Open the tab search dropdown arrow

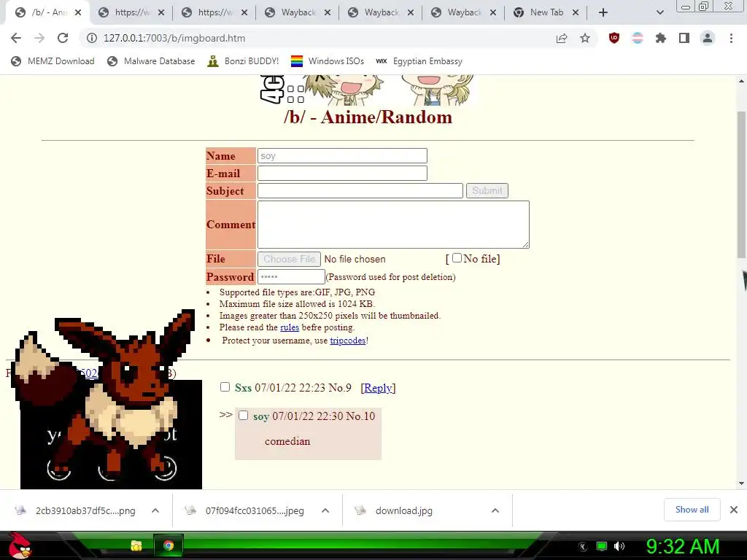[659, 12]
